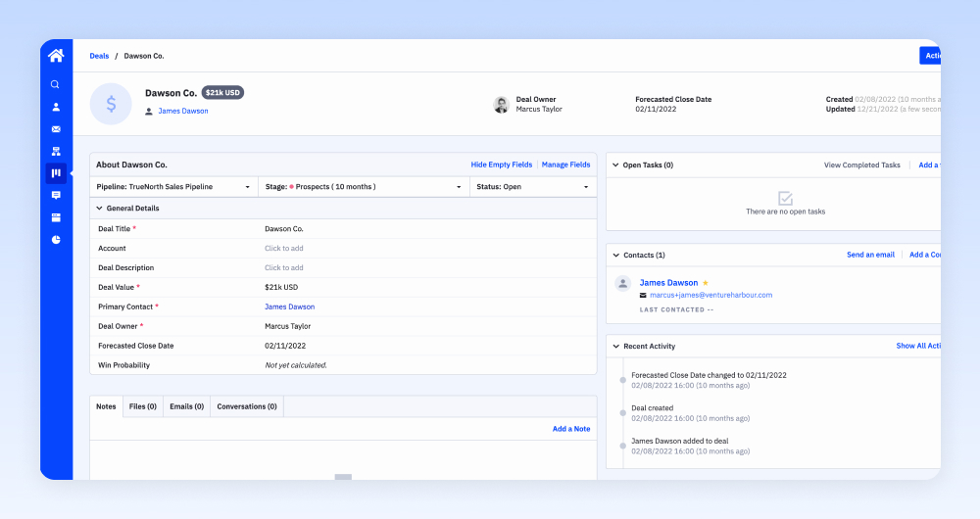Switch to the Emails (0) tab

pyautogui.click(x=187, y=406)
